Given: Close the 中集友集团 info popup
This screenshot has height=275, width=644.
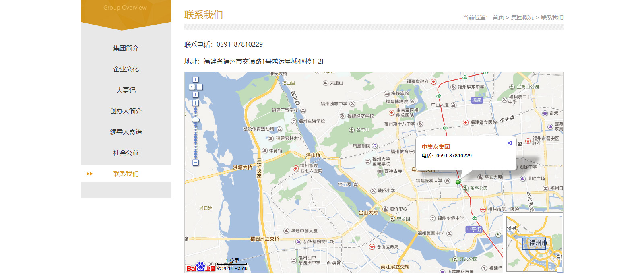Looking at the screenshot, I should [509, 143].
